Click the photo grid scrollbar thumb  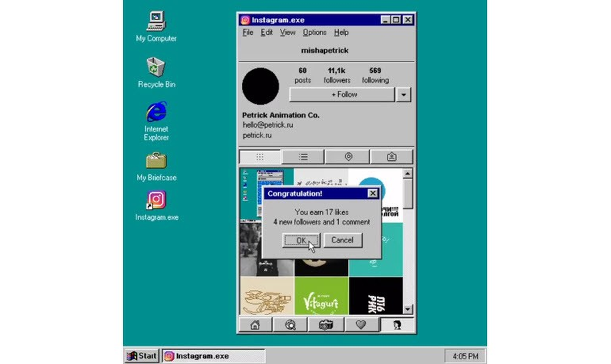[x=408, y=193]
